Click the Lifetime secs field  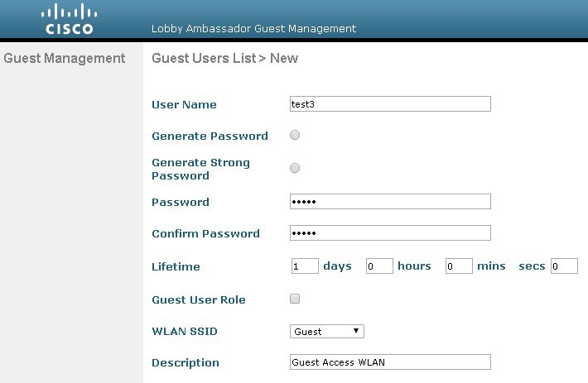(x=564, y=266)
